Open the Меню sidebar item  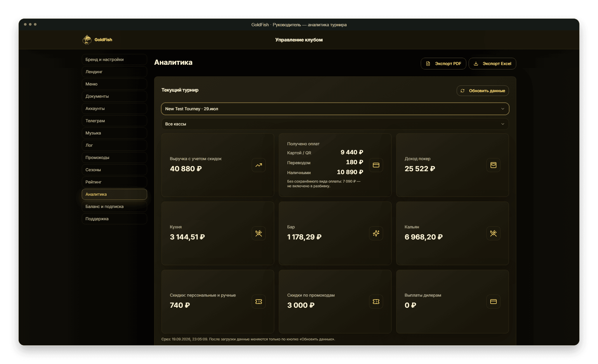tap(114, 84)
